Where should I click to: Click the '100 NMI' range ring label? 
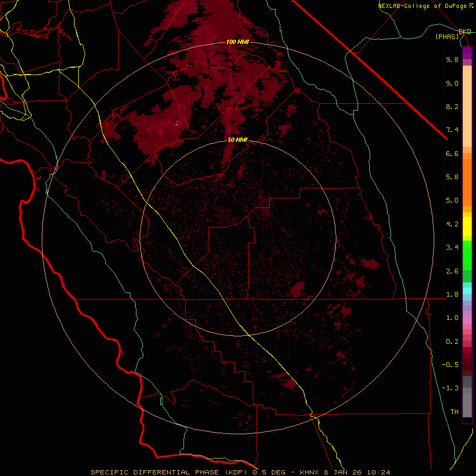237,42
